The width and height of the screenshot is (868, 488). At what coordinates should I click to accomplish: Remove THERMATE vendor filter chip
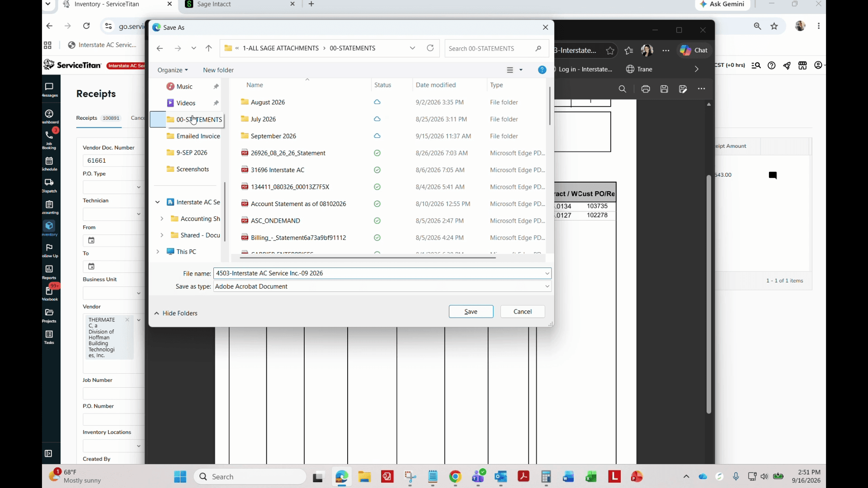127,320
